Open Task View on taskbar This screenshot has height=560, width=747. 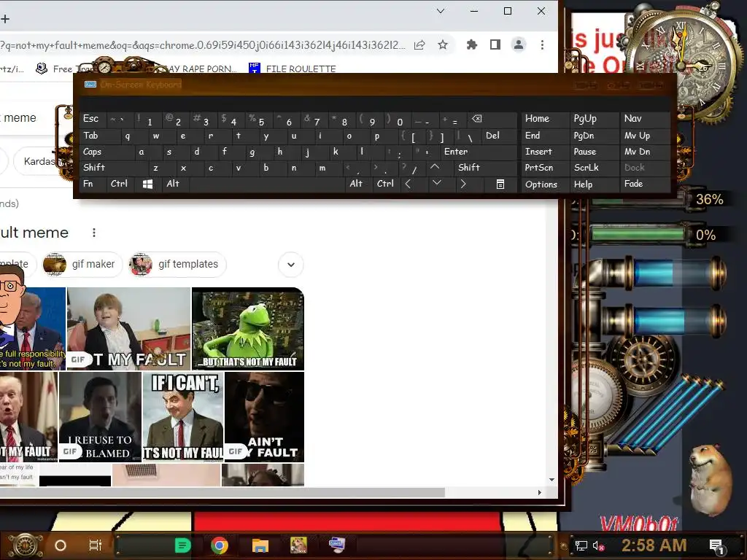tap(96, 545)
